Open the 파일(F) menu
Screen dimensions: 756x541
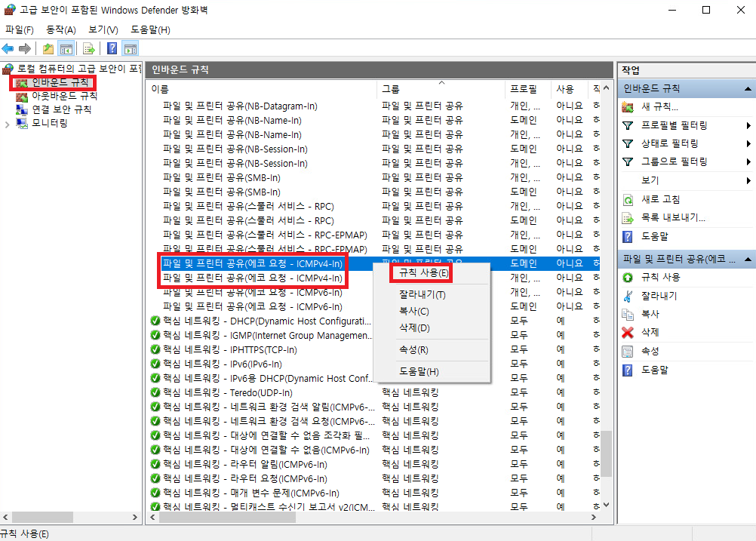[20, 30]
